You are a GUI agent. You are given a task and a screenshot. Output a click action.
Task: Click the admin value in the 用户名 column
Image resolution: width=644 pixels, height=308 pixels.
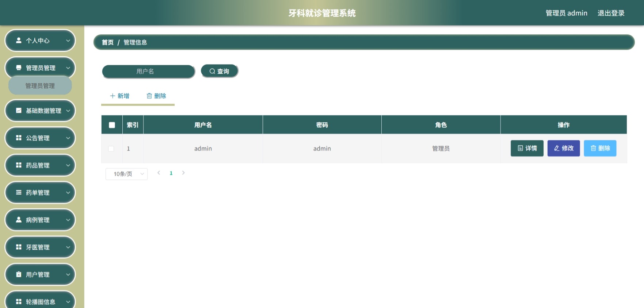click(203, 149)
